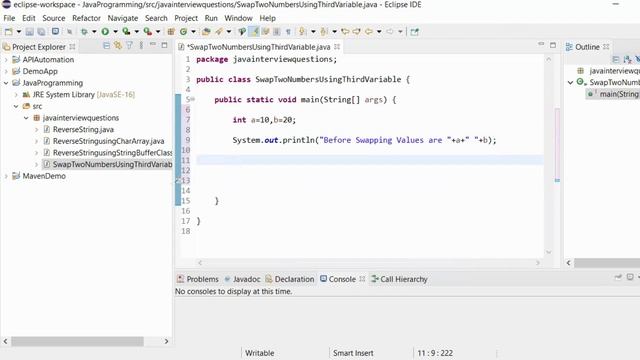This screenshot has height=360, width=640.
Task: Click the New file wizard icon
Action: (x=9, y=31)
